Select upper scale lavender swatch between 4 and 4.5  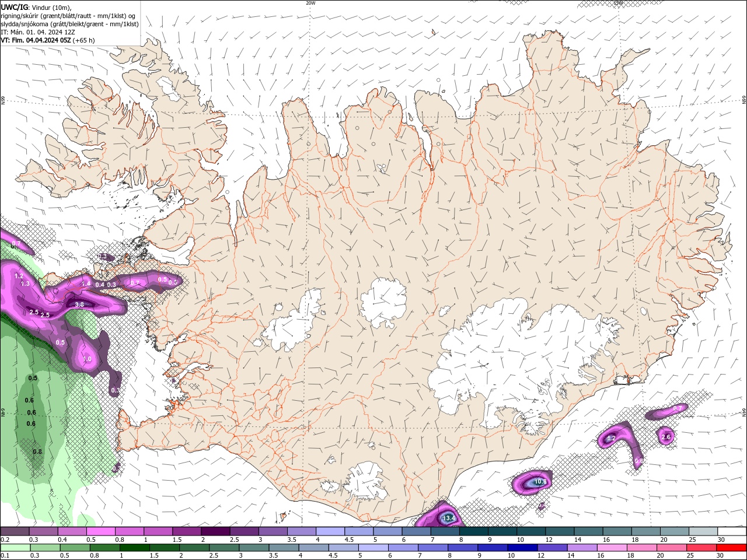click(x=330, y=531)
